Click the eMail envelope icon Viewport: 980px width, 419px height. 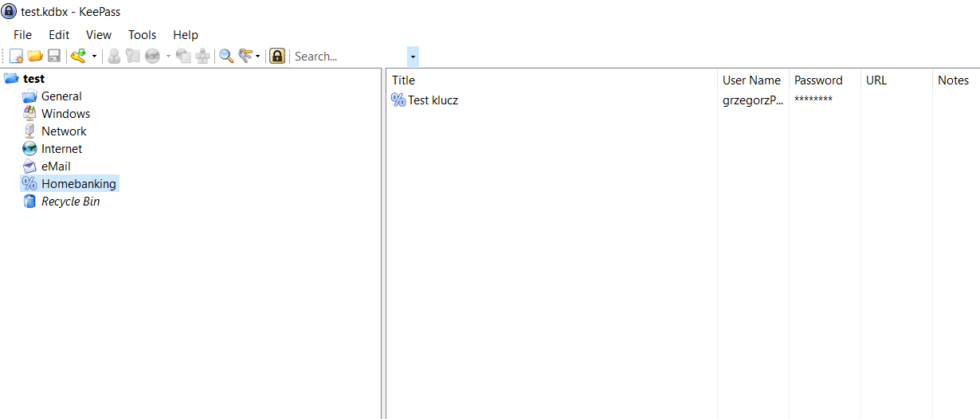[x=29, y=166]
